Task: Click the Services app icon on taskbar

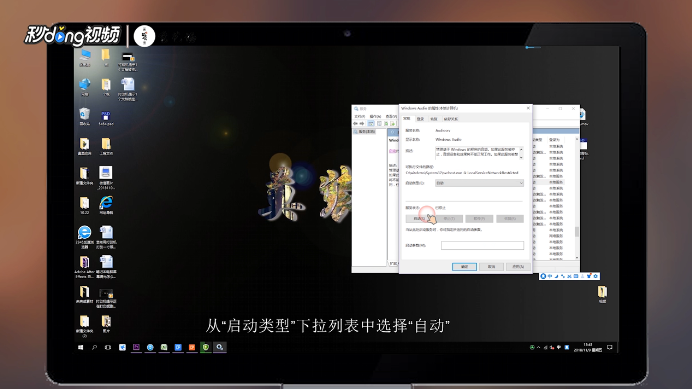Action: click(219, 347)
